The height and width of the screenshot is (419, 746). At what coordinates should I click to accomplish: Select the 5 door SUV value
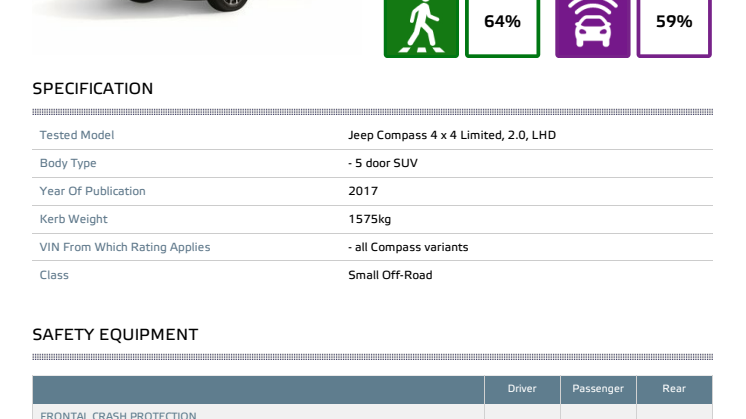click(383, 163)
